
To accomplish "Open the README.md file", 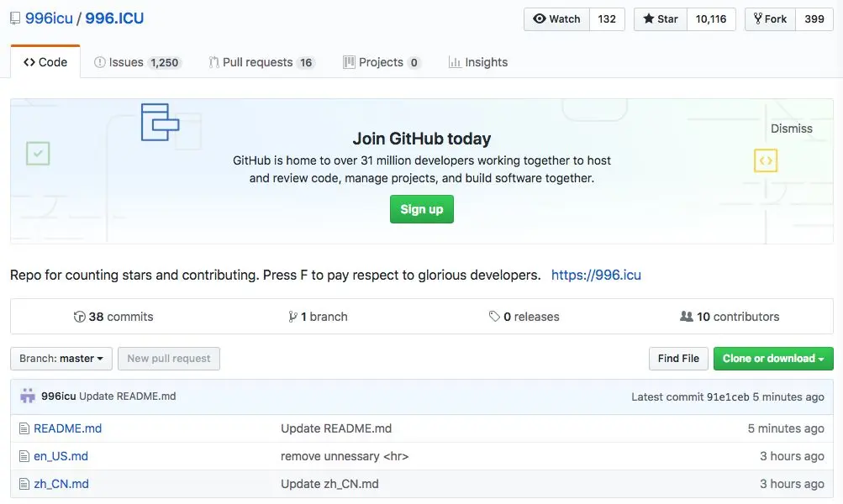I will click(68, 428).
